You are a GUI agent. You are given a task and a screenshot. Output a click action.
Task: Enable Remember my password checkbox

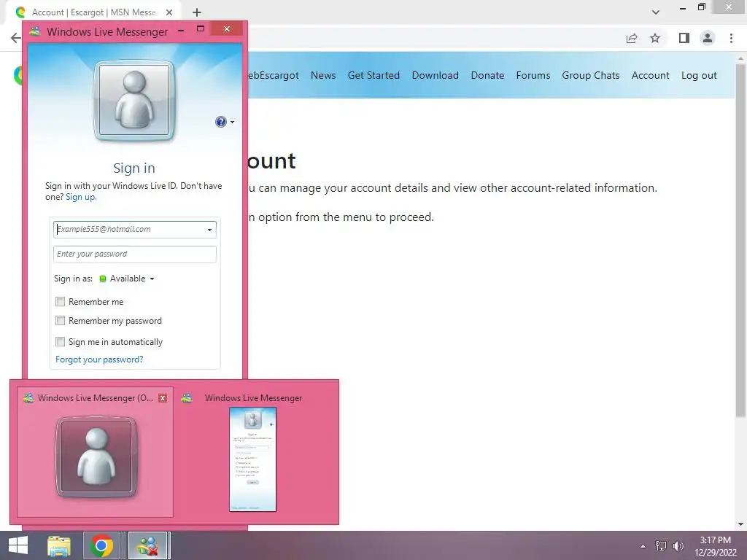60,321
